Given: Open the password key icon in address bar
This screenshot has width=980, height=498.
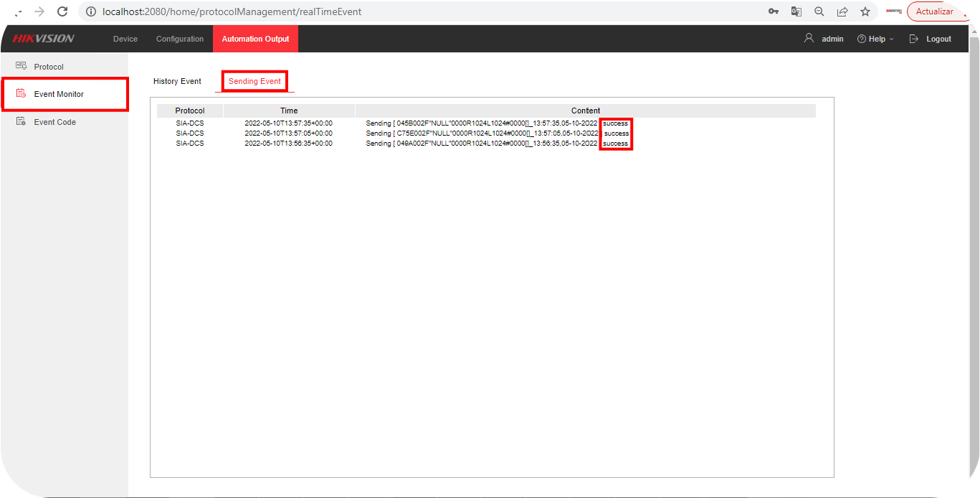Looking at the screenshot, I should click(x=774, y=11).
